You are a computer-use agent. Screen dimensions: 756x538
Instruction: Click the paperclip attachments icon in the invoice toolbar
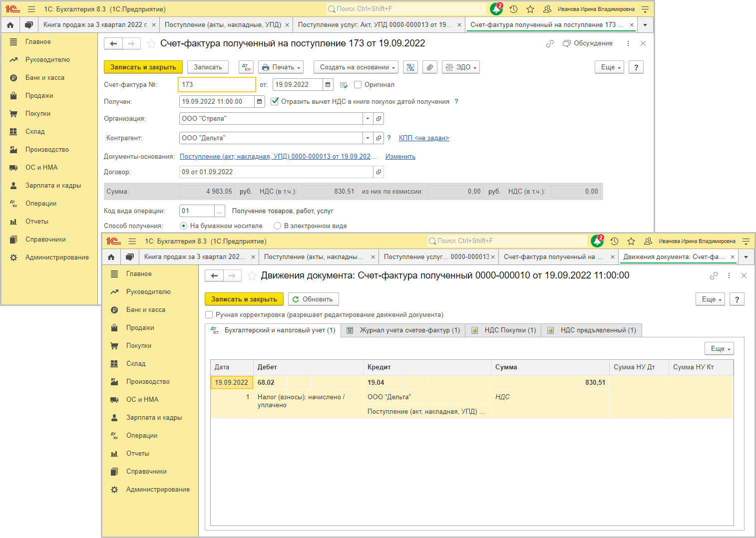(x=430, y=67)
